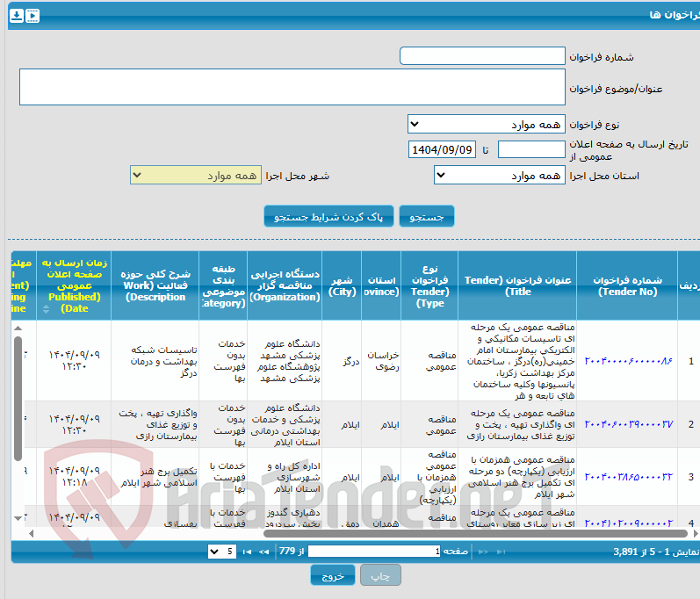Click the پاک کردن شرایط جستجو button
The image size is (700, 599).
click(x=328, y=216)
